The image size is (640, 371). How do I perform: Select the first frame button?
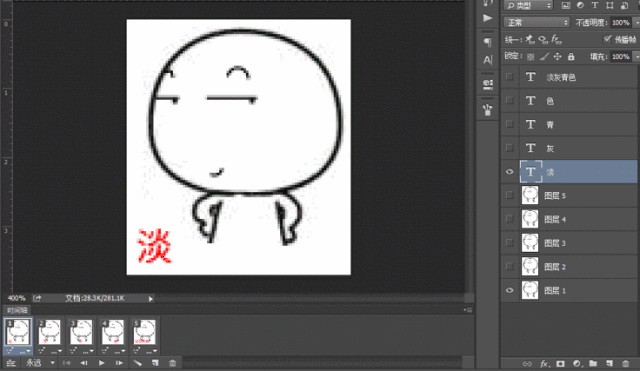(67, 362)
